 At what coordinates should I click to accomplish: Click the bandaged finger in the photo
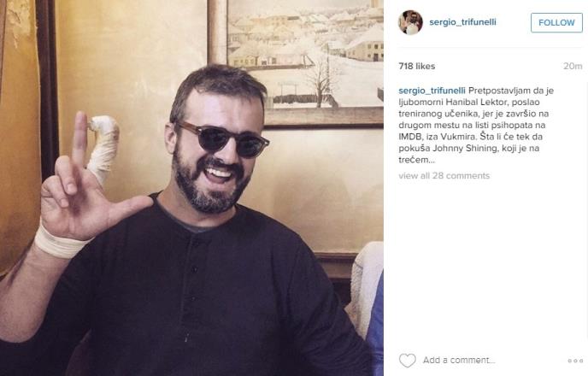click(x=103, y=148)
